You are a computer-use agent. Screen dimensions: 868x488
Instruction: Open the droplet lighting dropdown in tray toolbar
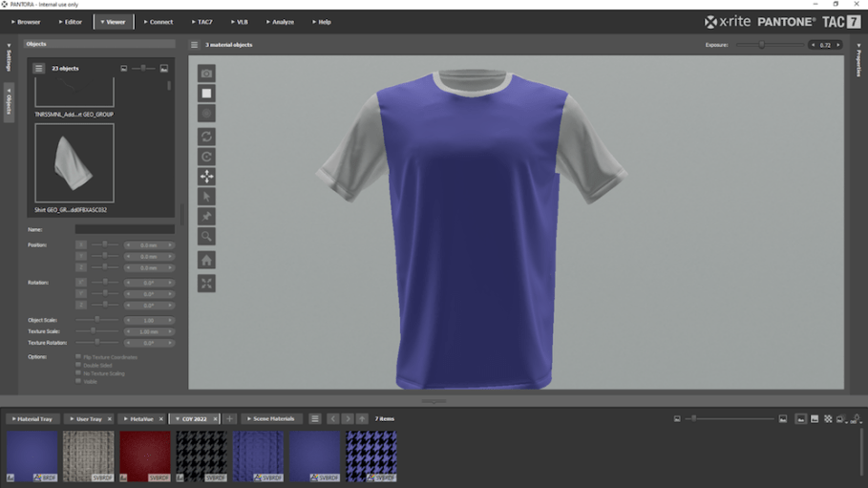click(856, 419)
